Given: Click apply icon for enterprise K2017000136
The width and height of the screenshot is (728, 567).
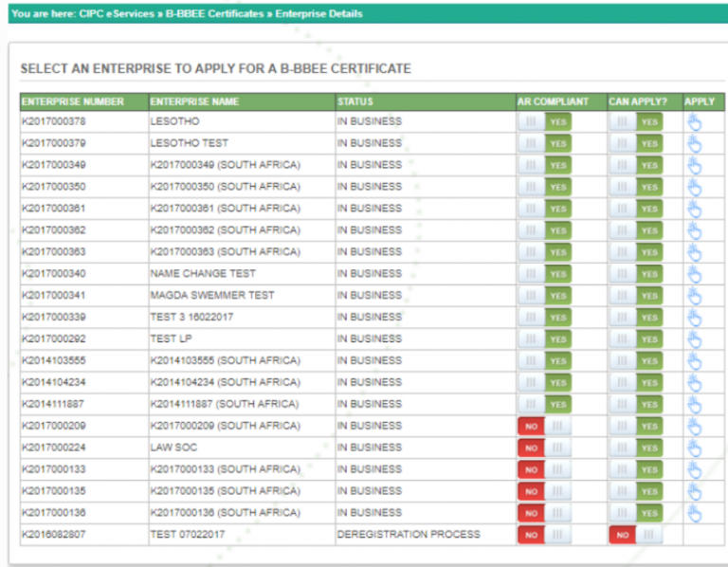Looking at the screenshot, I should point(694,514).
